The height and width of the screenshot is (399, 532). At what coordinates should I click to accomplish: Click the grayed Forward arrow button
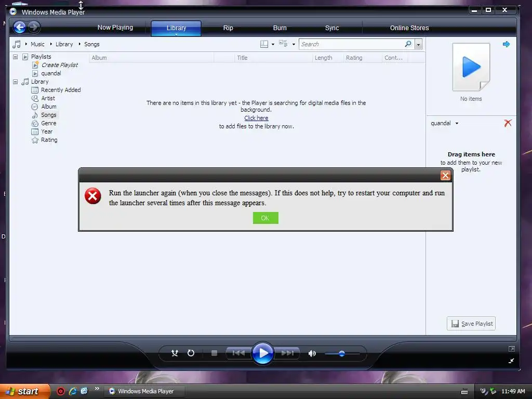(34, 27)
